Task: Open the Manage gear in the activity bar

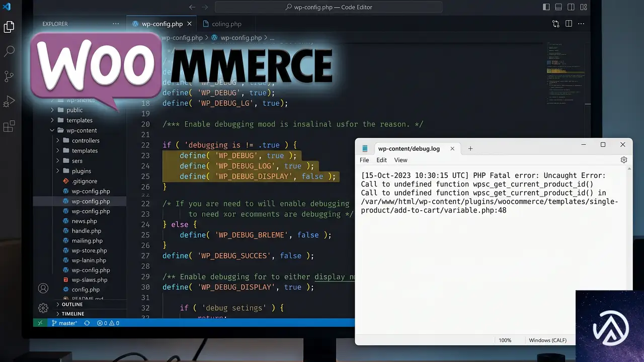Action: pyautogui.click(x=43, y=308)
